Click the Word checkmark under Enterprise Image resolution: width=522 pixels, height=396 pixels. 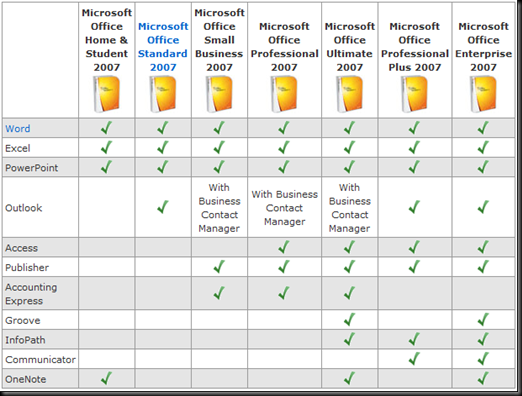click(483, 128)
